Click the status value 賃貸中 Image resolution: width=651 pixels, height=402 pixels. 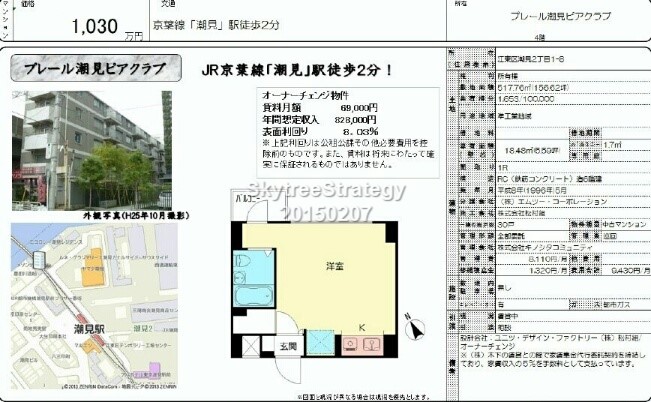pos(508,316)
